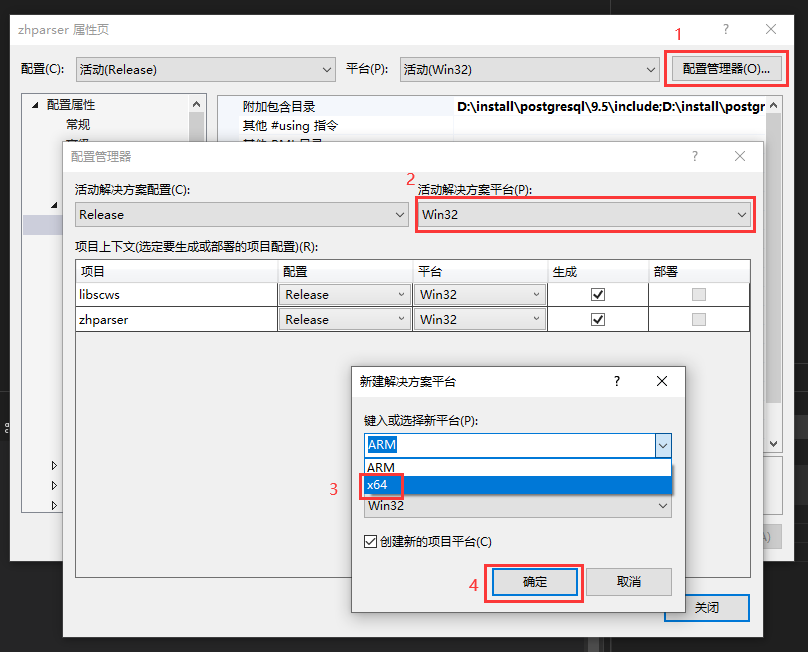808x652 pixels.
Task: Toggle the 部署 checkbox for zhparser
Action: pyautogui.click(x=699, y=320)
